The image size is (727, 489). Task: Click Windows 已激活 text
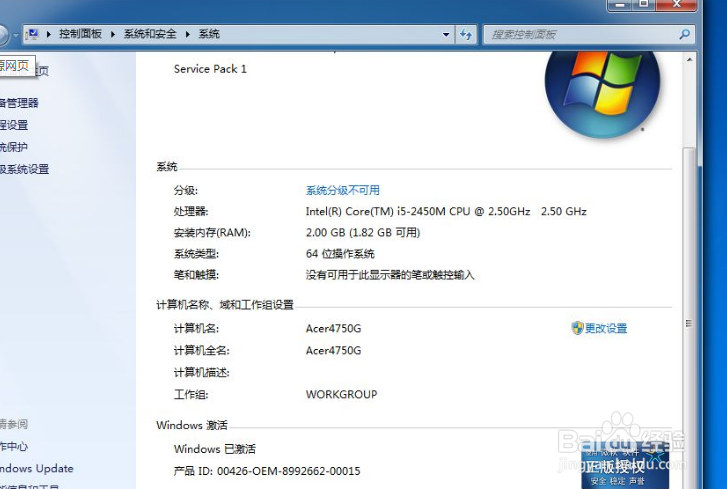point(215,449)
